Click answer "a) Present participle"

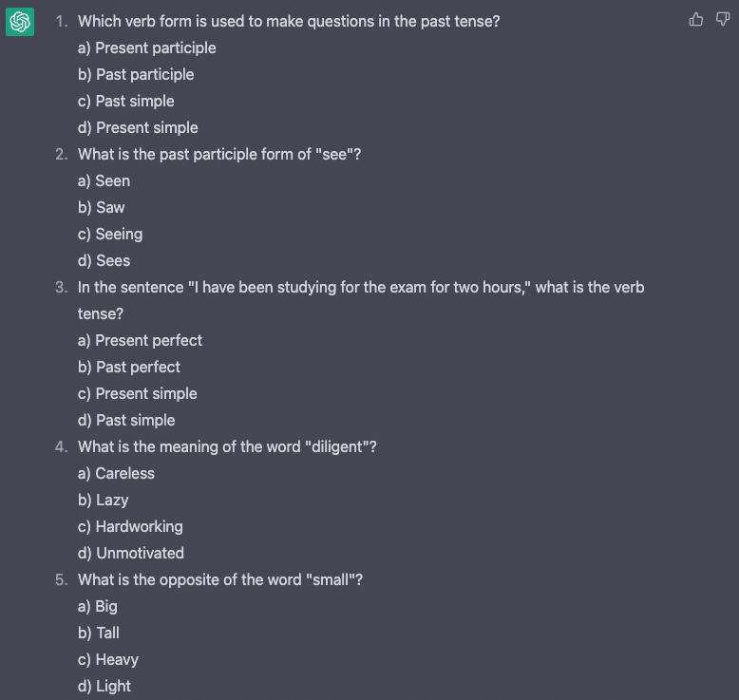point(147,47)
